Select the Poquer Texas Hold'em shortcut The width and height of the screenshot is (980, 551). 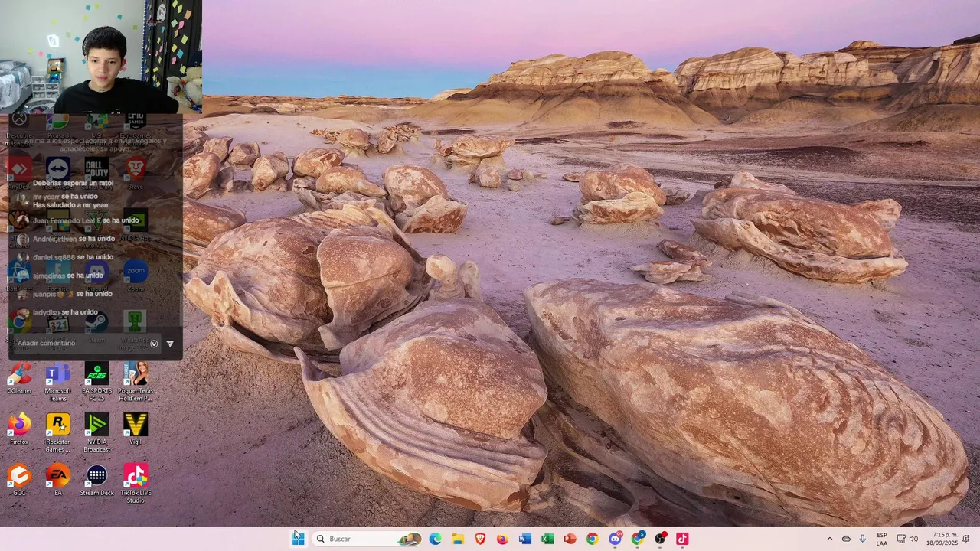135,382
